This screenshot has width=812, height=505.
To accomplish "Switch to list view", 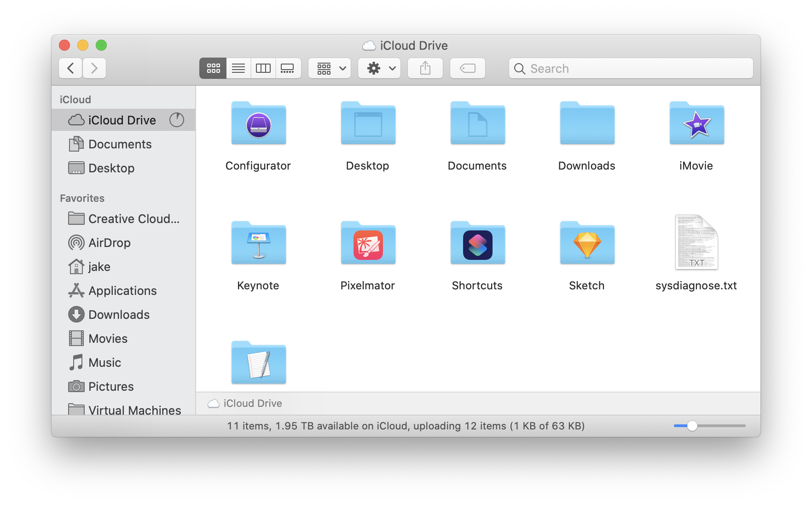I will pos(238,68).
